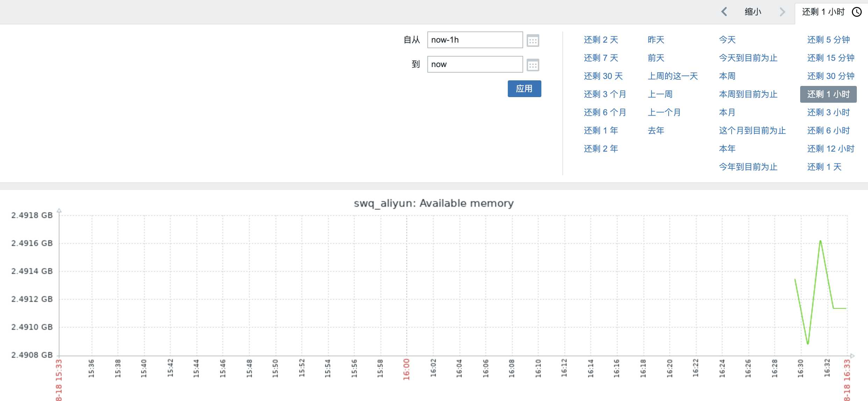The height and width of the screenshot is (401, 868).
Task: Select 还剩 3 小时 time range
Action: click(x=828, y=112)
